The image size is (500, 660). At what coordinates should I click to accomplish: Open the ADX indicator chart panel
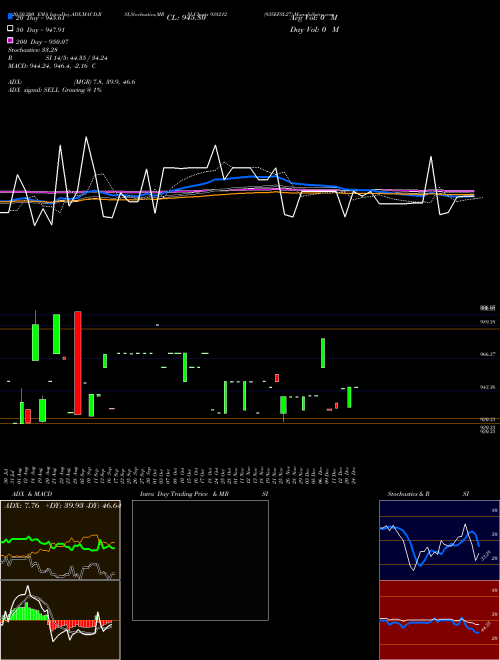point(60,540)
